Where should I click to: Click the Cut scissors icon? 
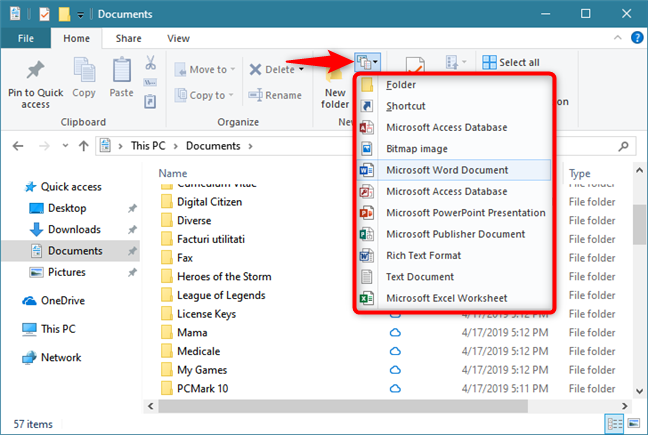(150, 63)
